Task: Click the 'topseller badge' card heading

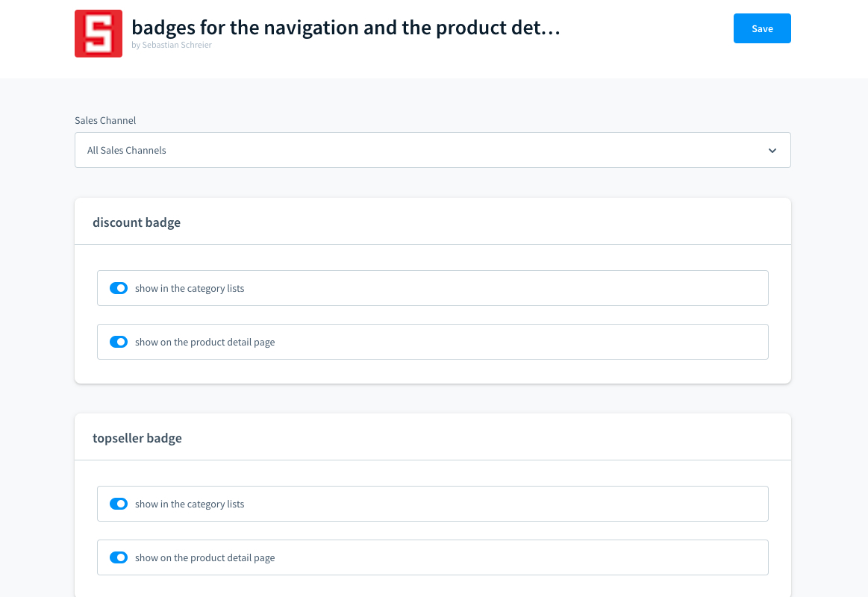Action: click(137, 438)
